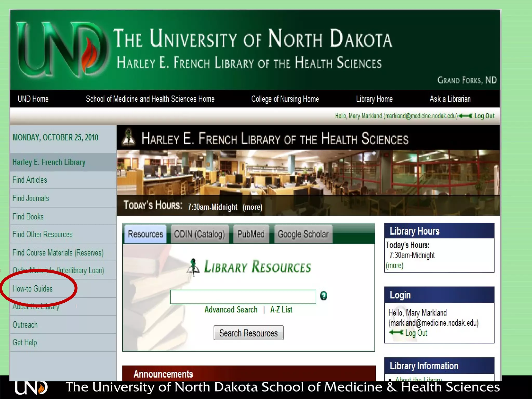
Task: Click inside the Library Resources search field
Action: (x=243, y=297)
